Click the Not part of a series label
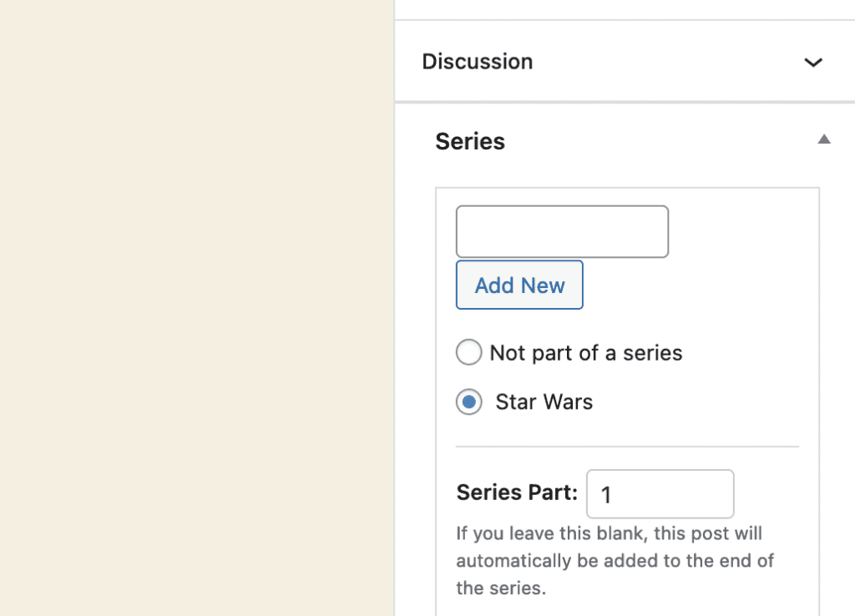The image size is (855, 616). (586, 352)
